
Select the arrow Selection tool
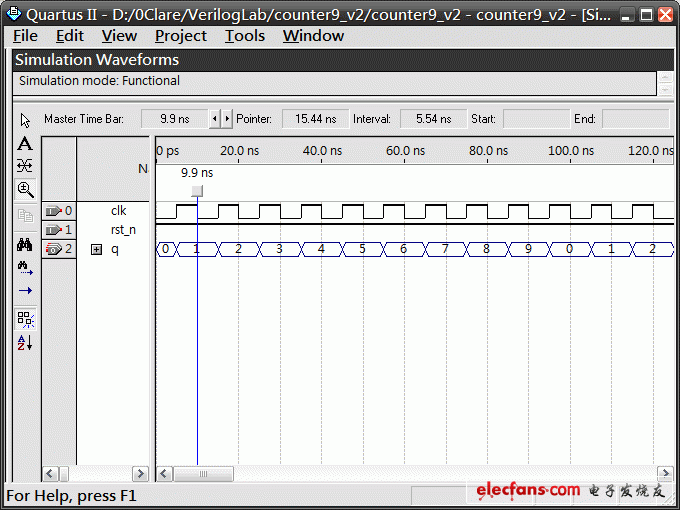click(x=25, y=119)
